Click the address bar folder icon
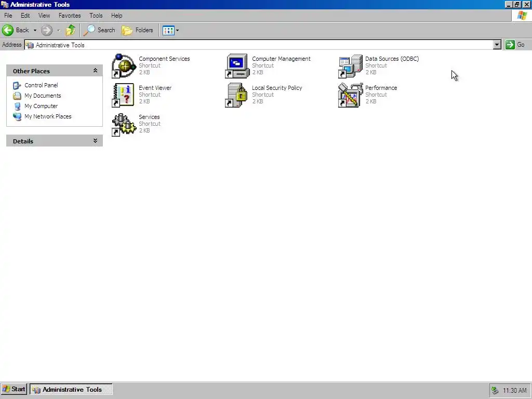The image size is (532, 399). coord(30,45)
